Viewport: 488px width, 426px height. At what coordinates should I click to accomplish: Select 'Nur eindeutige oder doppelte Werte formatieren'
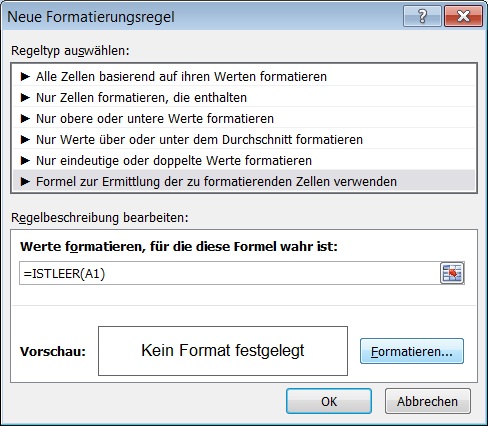coord(244,160)
